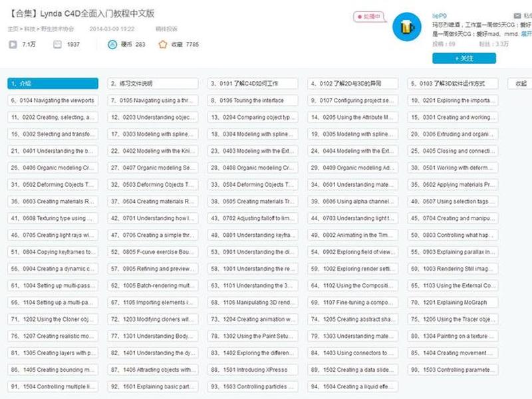
Task: Collapse the episode list with 收起
Action: pyautogui.click(x=521, y=84)
